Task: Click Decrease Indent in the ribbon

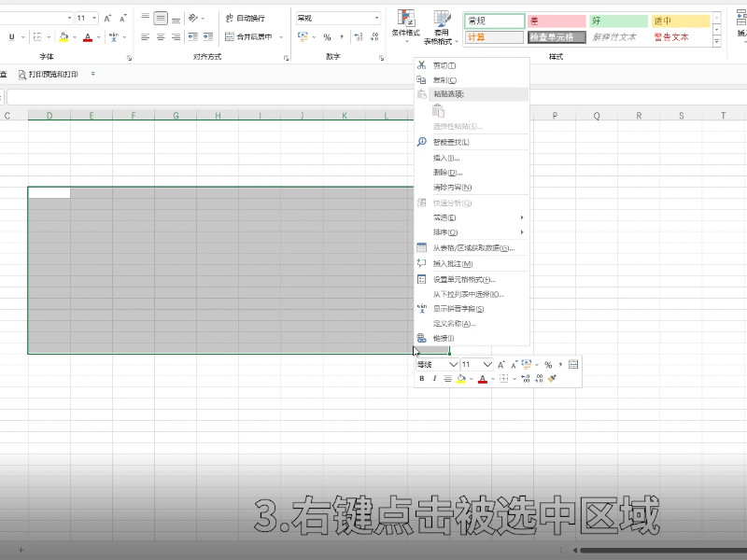Action: (193, 37)
